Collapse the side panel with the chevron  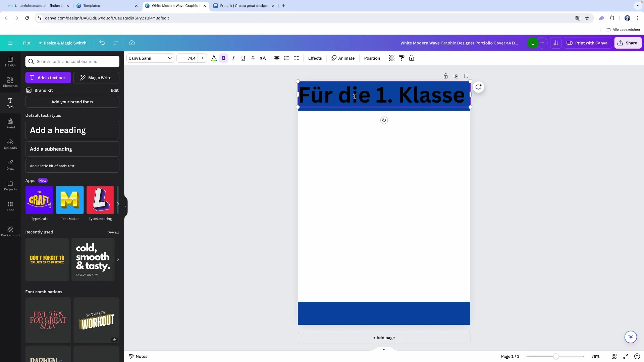click(126, 207)
